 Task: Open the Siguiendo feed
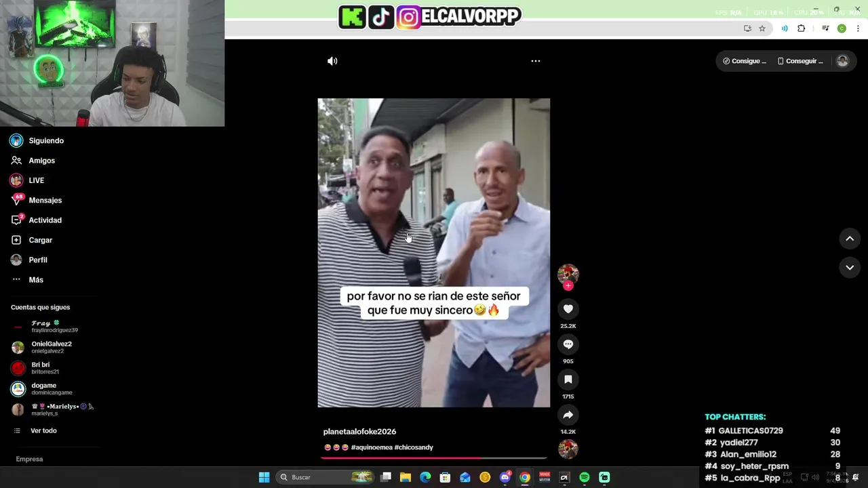pos(45,141)
